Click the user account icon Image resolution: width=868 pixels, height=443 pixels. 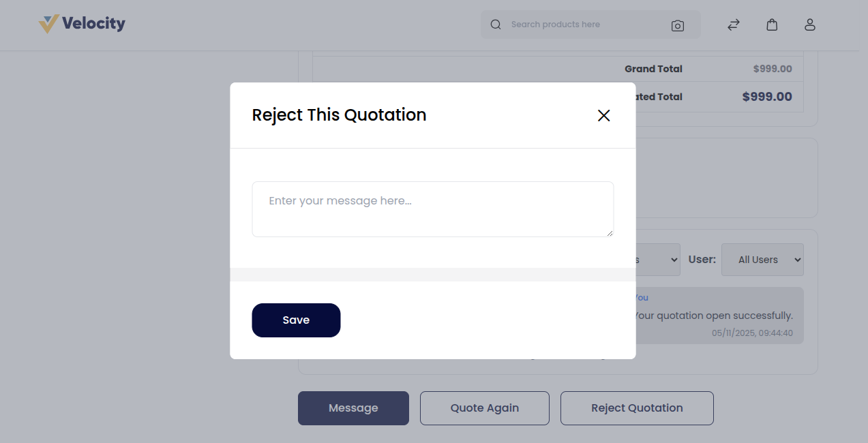pos(809,25)
